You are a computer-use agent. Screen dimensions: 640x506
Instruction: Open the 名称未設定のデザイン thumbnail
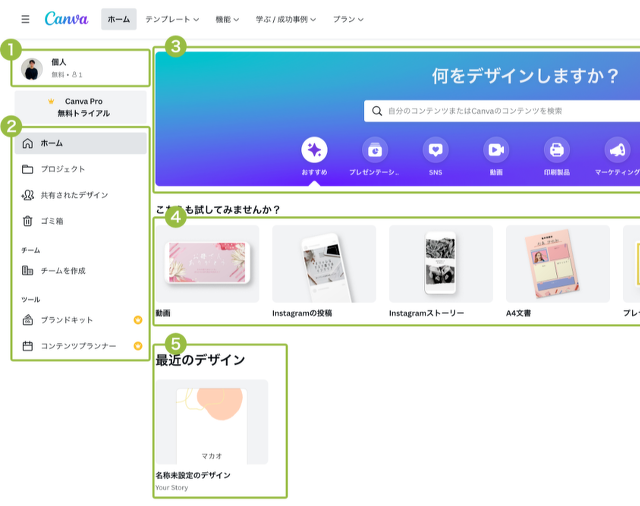coord(211,421)
